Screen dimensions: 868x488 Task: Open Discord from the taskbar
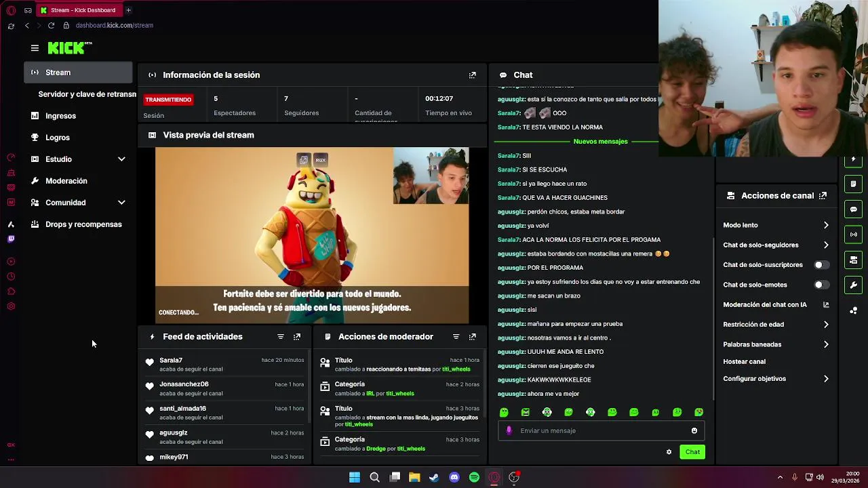tap(454, 477)
